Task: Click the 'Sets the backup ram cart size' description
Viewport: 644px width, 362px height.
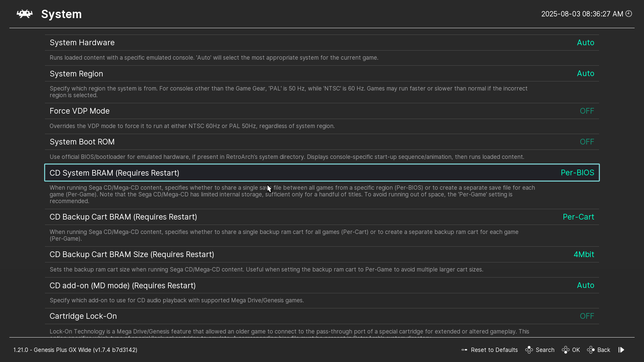Action: [x=266, y=269]
